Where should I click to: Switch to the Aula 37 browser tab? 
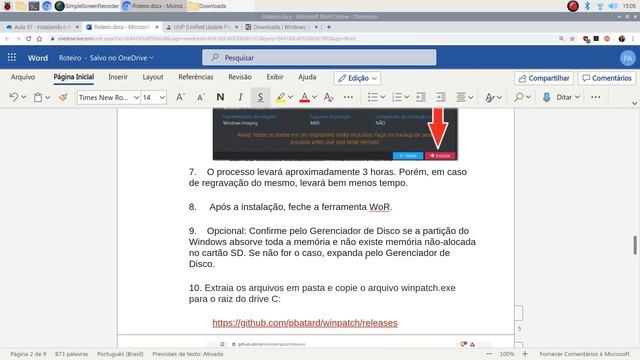tap(42, 27)
